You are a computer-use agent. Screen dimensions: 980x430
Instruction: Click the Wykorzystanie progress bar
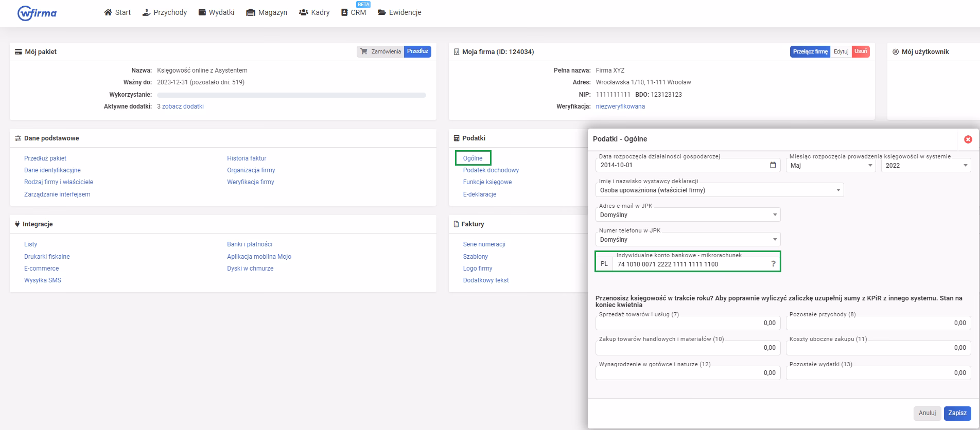click(x=291, y=95)
